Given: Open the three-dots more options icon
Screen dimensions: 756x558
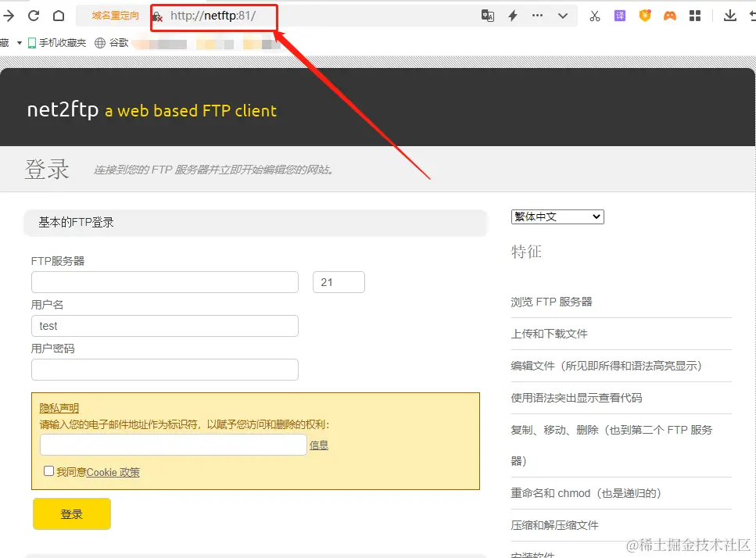Looking at the screenshot, I should point(537,16).
